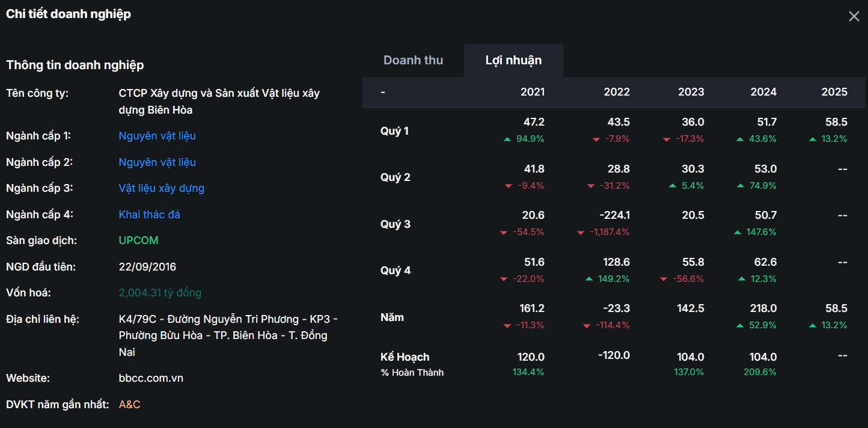Open the Khai thác đá industry link
Image resolution: width=868 pixels, height=428 pixels.
[149, 215]
